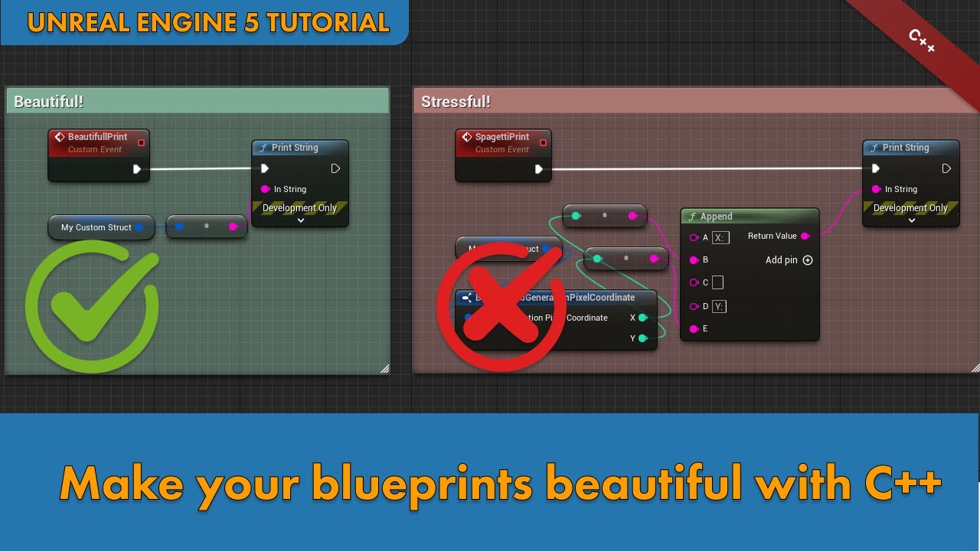The height and width of the screenshot is (551, 980).
Task: Click the exec output pin of SpagettiPrint
Action: [539, 169]
